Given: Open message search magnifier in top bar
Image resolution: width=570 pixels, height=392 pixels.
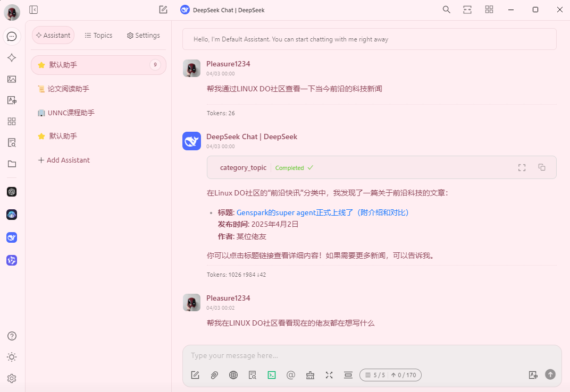Looking at the screenshot, I should pos(447,10).
